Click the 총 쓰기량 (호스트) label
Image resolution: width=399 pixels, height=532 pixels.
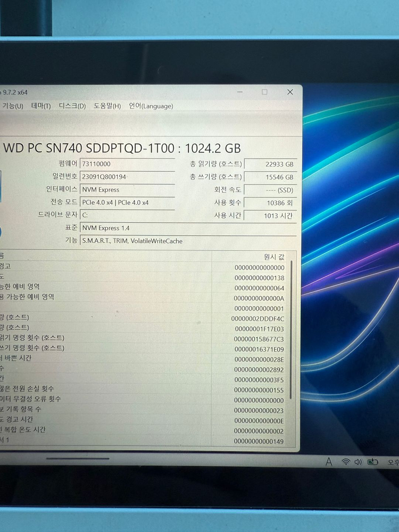(x=215, y=177)
